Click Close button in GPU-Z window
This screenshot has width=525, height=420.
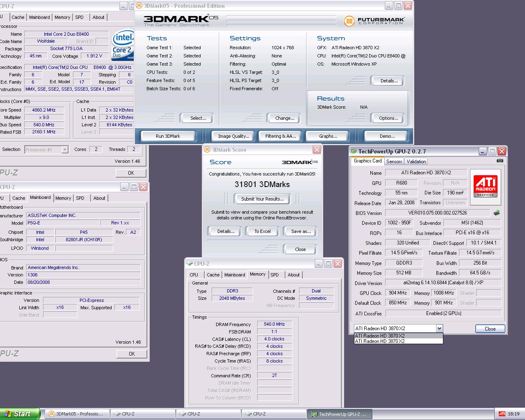(x=490, y=329)
